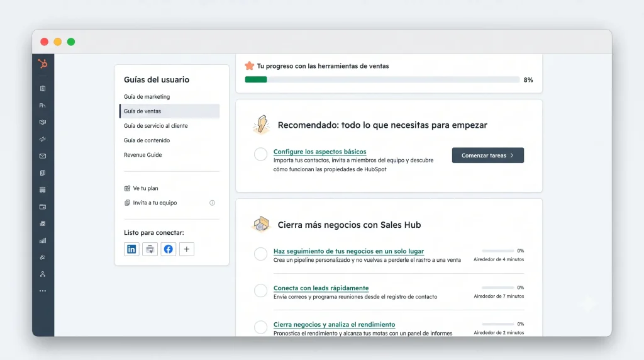This screenshot has width=644, height=360.
Task: Click the orange star progress icon
Action: [249, 65]
